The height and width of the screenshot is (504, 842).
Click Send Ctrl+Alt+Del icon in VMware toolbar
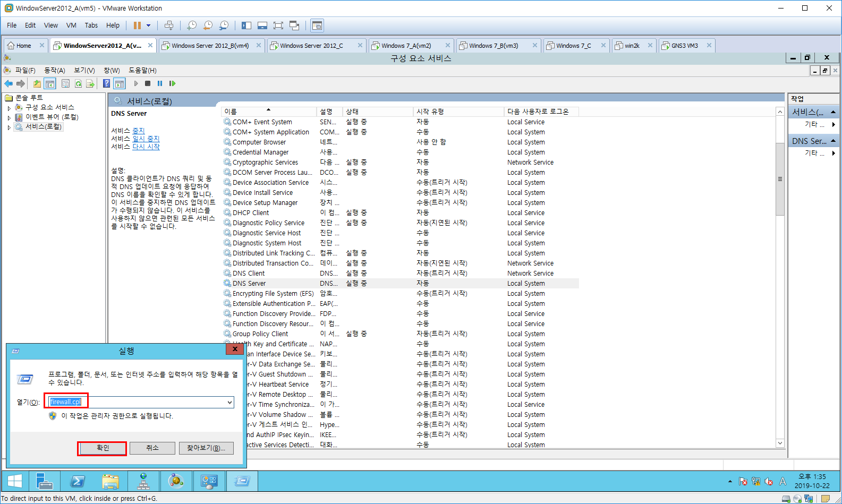(169, 25)
